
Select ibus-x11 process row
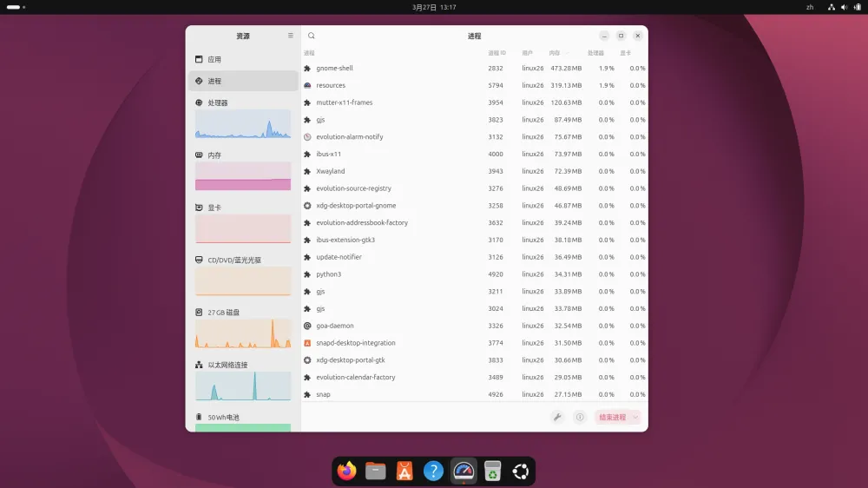[x=475, y=154]
